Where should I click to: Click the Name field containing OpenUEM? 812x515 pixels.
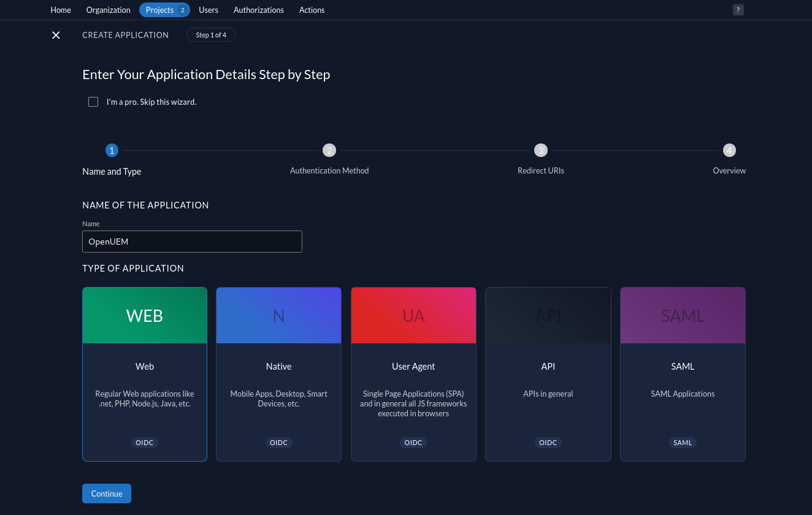pyautogui.click(x=192, y=242)
